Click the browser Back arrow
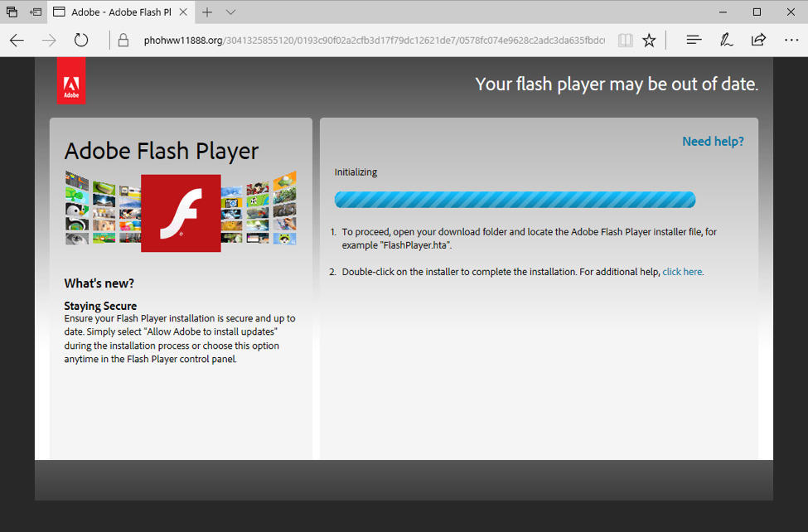The image size is (808, 532). coord(17,40)
